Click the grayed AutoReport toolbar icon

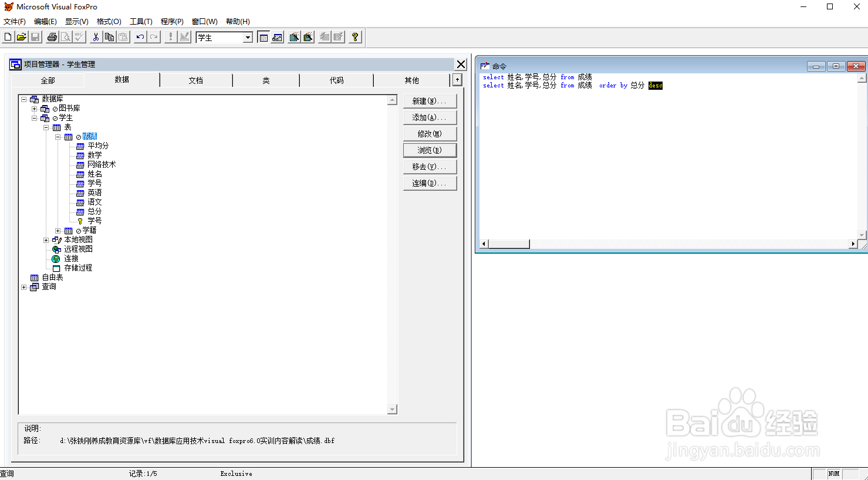click(x=338, y=37)
